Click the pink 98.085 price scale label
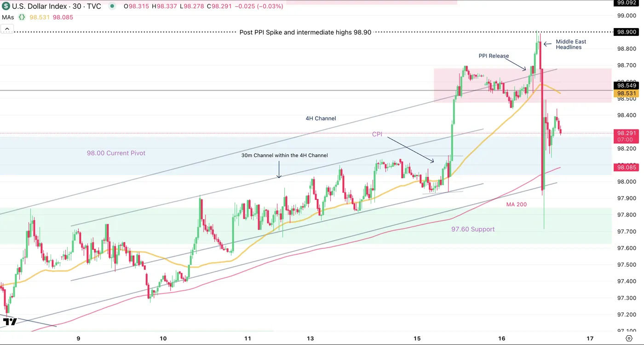Image resolution: width=644 pixels, height=345 pixels. click(x=627, y=168)
